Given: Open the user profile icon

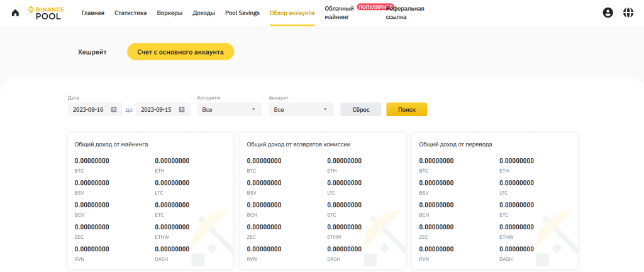Looking at the screenshot, I should pyautogui.click(x=608, y=13).
